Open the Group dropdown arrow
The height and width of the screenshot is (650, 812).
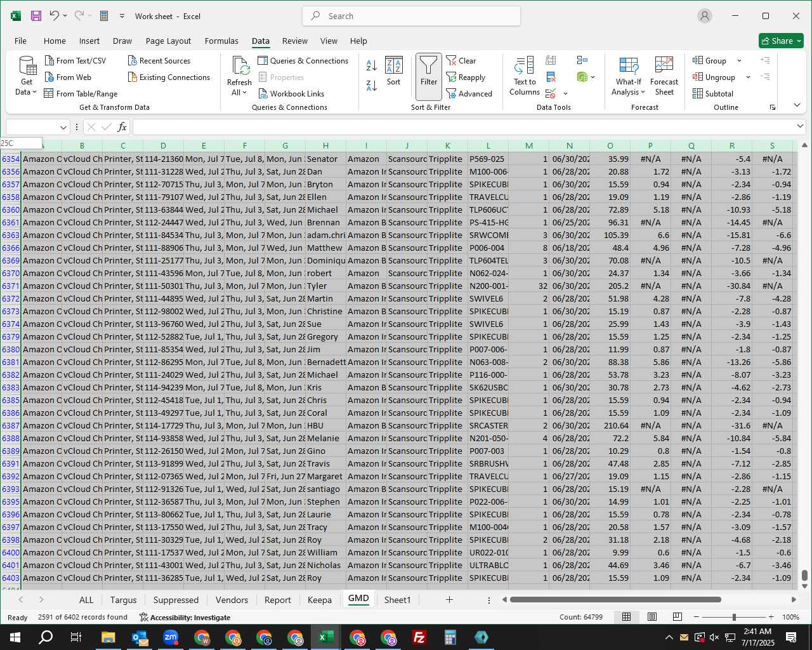pyautogui.click(x=739, y=60)
